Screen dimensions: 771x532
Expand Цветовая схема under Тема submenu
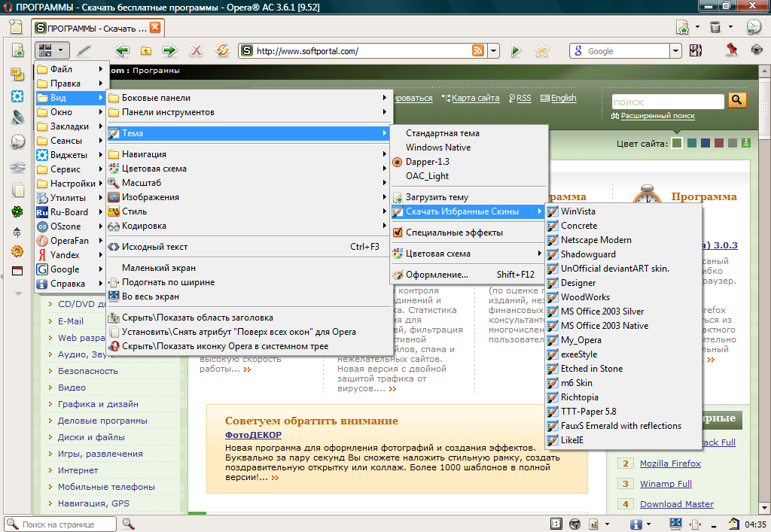[468, 254]
